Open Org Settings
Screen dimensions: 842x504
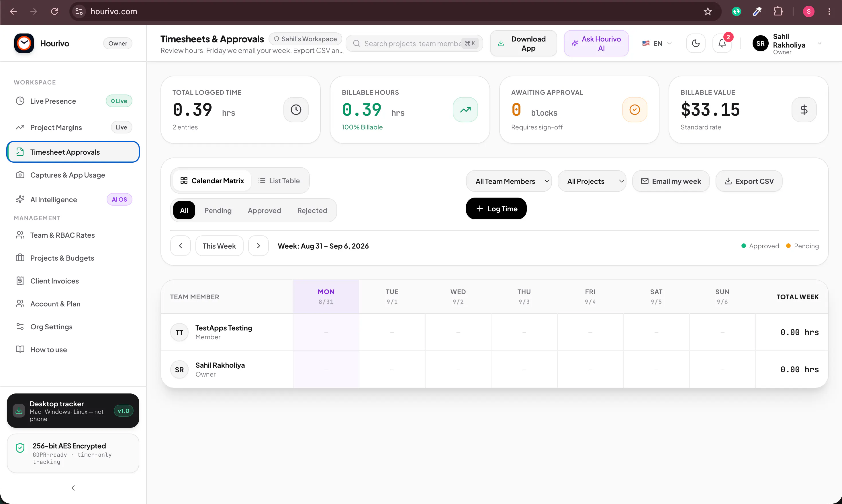73,327
